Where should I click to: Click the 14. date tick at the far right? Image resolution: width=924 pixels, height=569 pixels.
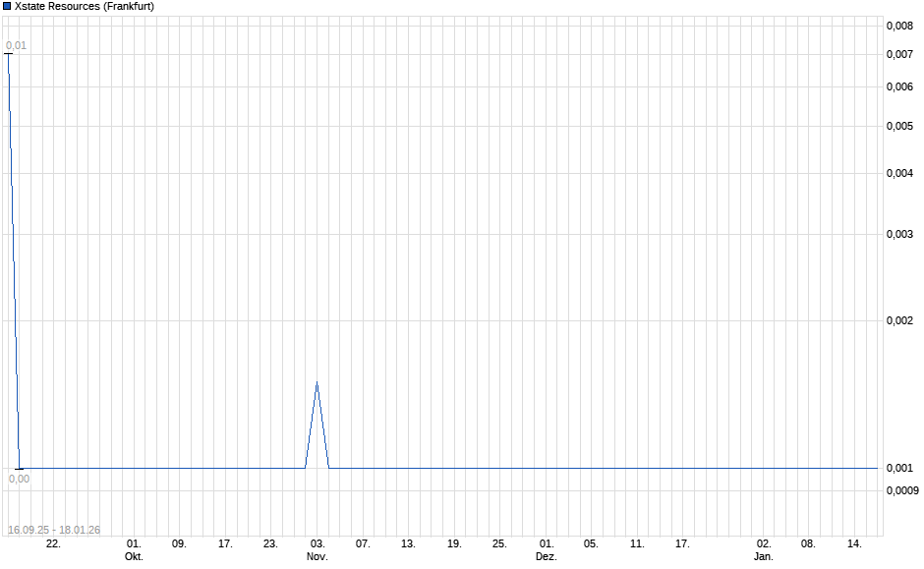click(854, 542)
